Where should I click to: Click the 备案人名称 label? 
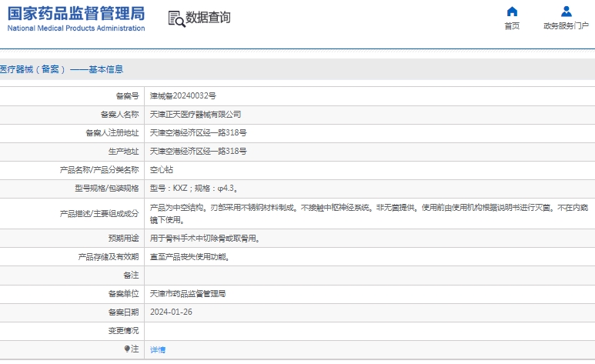point(120,114)
